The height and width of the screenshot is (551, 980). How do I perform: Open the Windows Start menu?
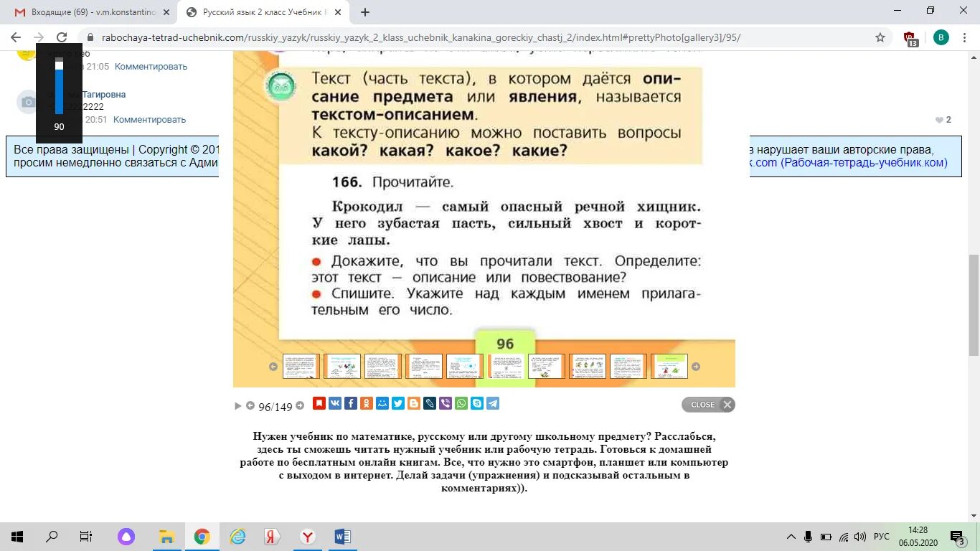click(x=17, y=537)
